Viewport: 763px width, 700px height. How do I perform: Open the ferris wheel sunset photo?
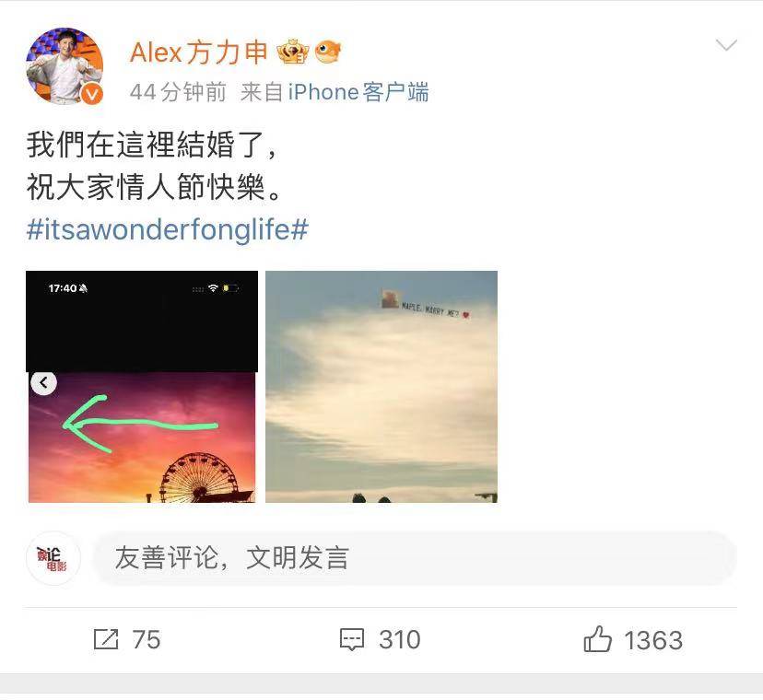142,387
